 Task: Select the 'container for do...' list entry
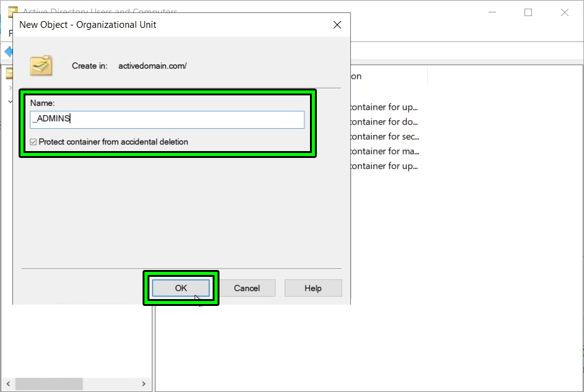click(386, 121)
